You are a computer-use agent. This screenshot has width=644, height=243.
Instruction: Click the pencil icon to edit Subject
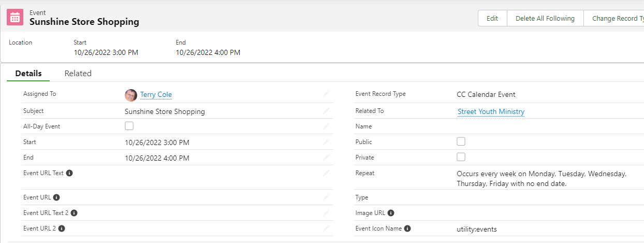pyautogui.click(x=326, y=111)
